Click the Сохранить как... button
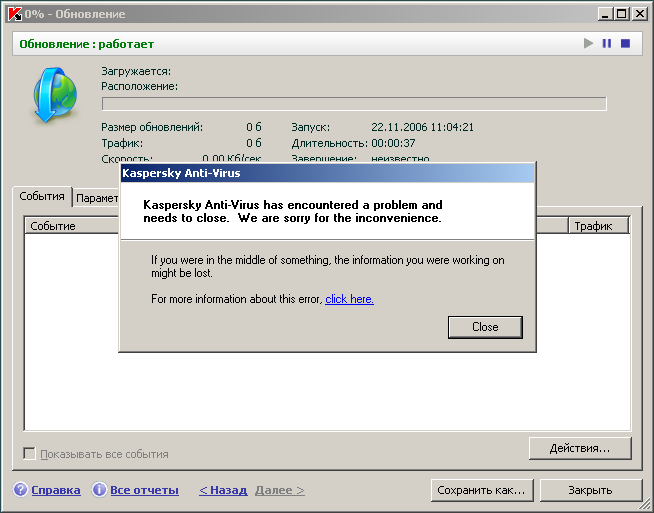The height and width of the screenshot is (513, 654). pyautogui.click(x=482, y=490)
